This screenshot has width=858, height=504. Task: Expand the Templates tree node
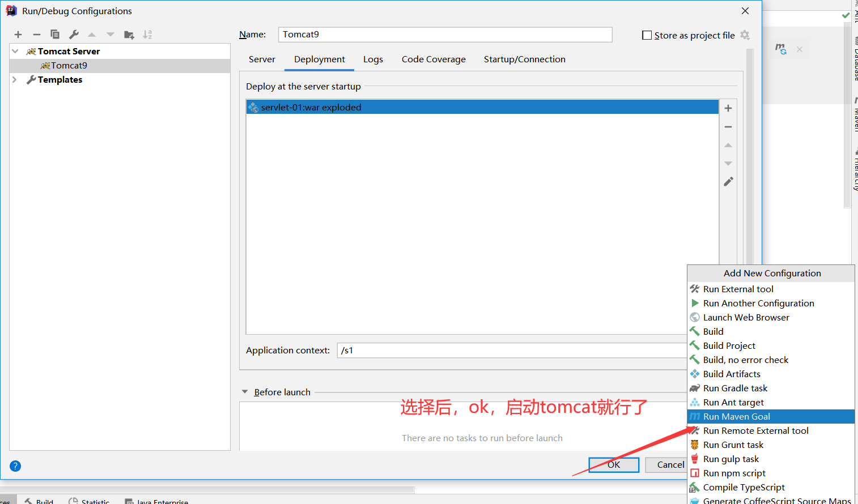[x=15, y=80]
